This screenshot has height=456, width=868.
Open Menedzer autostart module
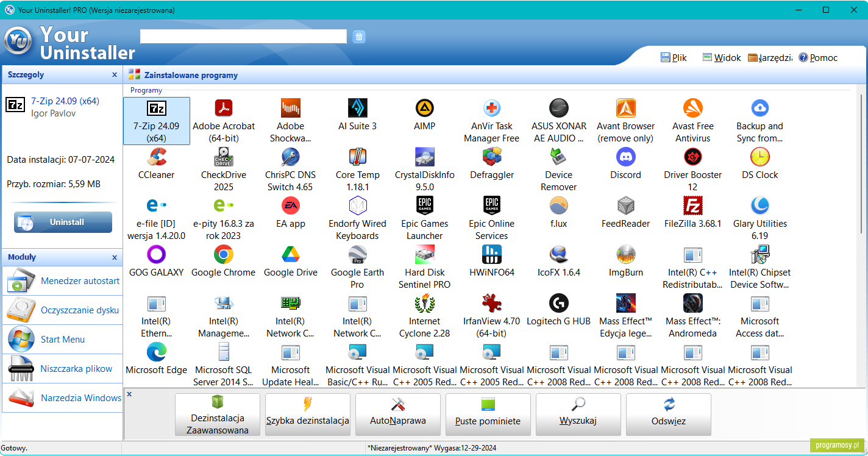[62, 281]
